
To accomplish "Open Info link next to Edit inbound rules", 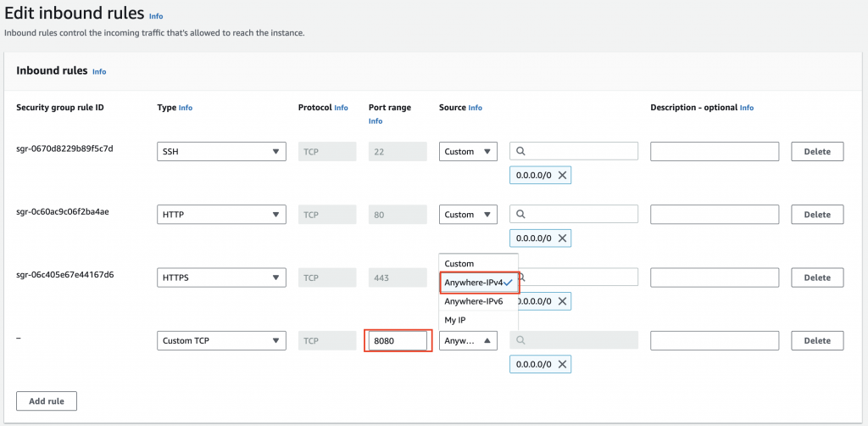I will (156, 16).
